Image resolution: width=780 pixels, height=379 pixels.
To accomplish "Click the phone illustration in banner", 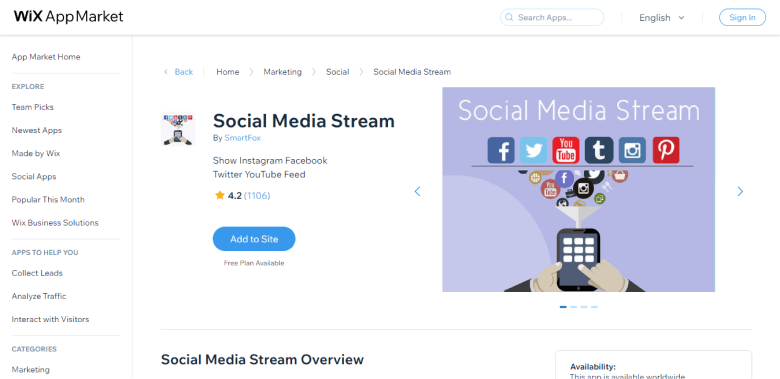I will tap(578, 259).
